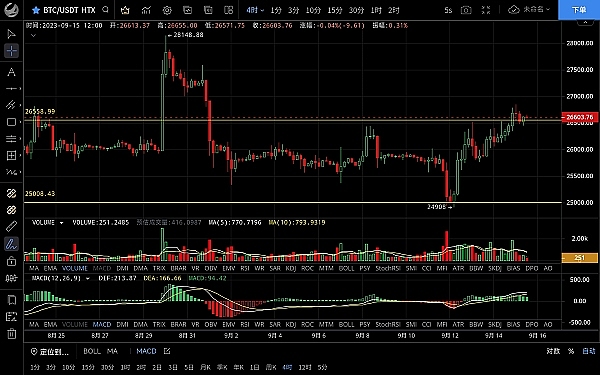Open the 4-hour interval dropdown
This screenshot has height=375, width=600.
(255, 10)
